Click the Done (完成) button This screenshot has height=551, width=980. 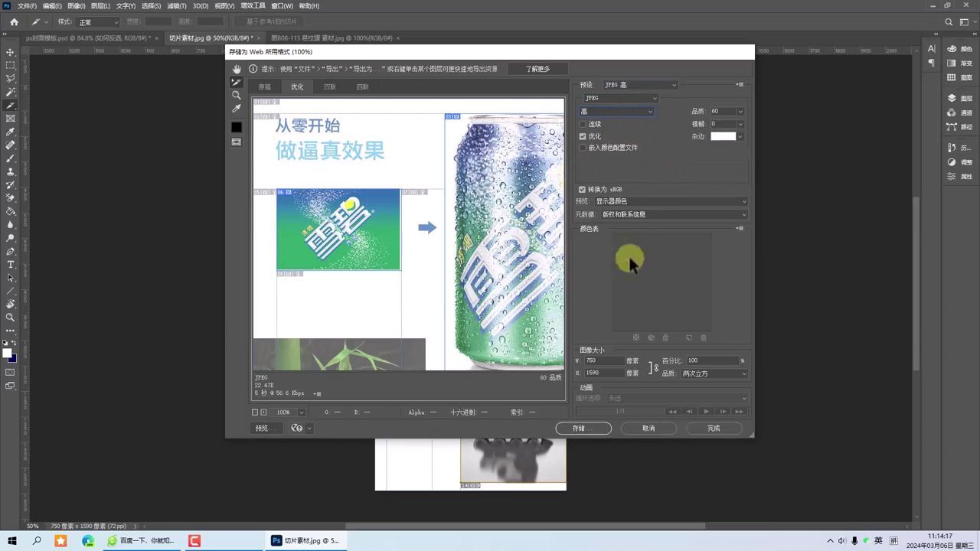coord(714,429)
